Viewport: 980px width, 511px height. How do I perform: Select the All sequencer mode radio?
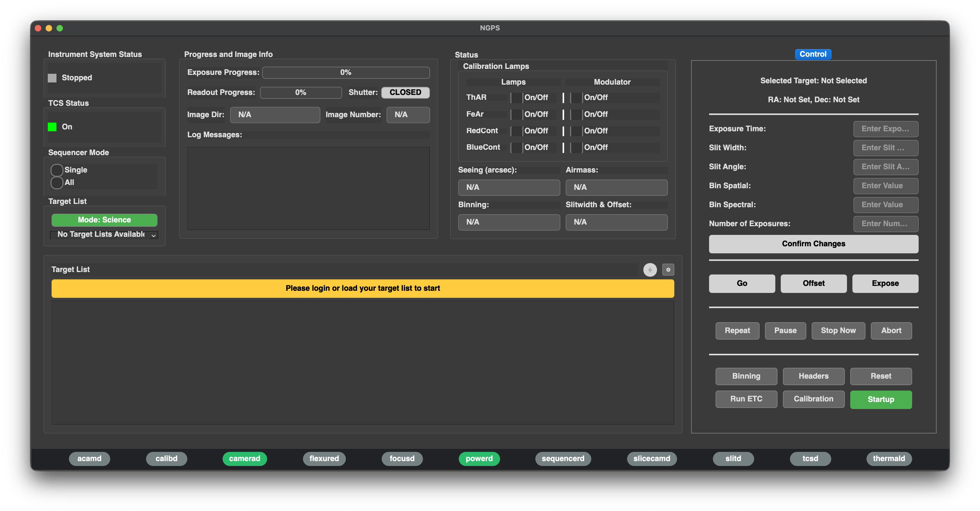coord(57,183)
